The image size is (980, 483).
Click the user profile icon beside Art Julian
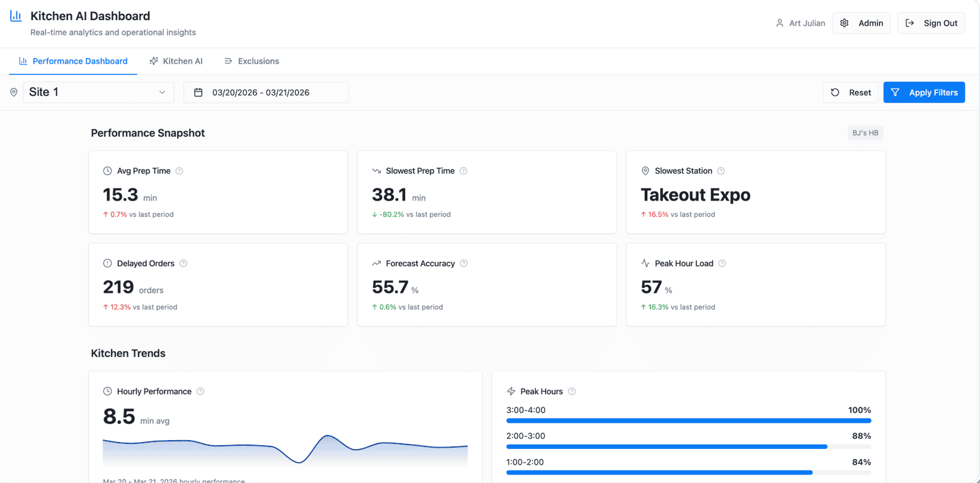tap(780, 23)
